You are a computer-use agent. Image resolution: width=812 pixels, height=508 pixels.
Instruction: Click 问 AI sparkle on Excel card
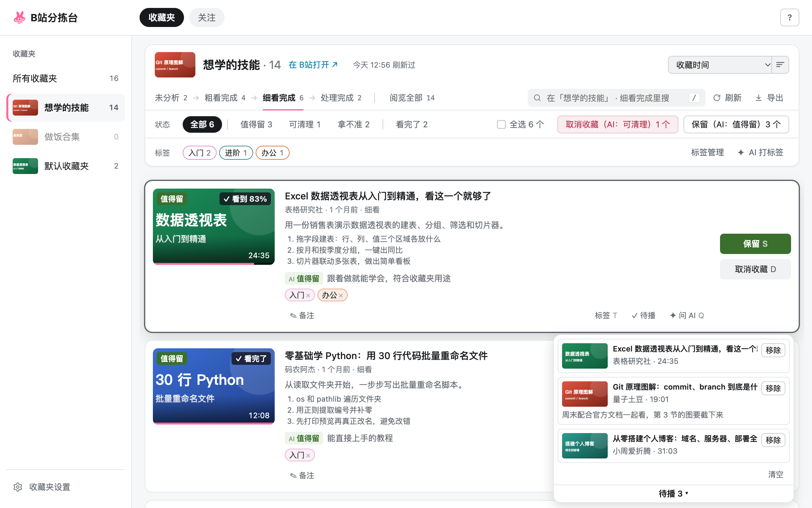(x=686, y=316)
